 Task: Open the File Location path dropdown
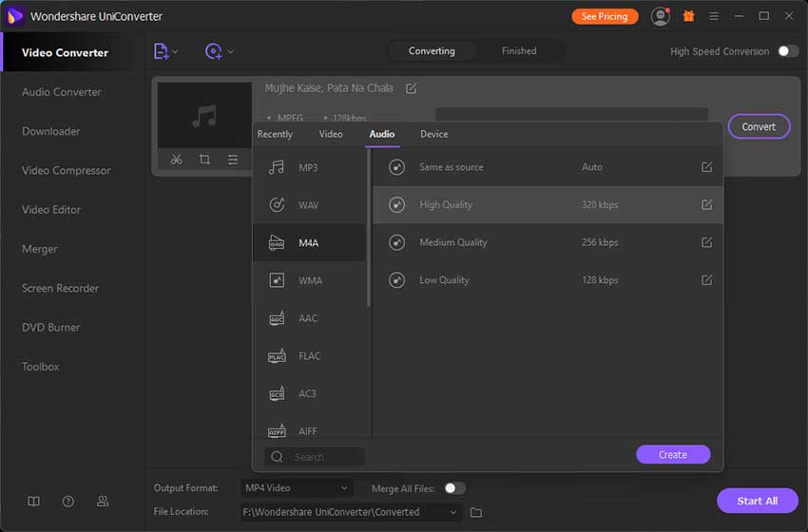pyautogui.click(x=351, y=512)
